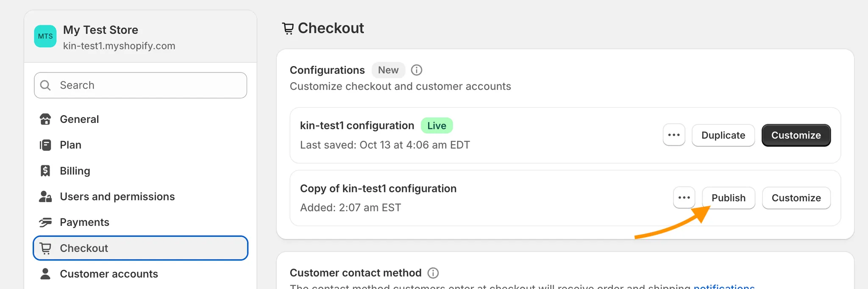Open Users and permissions settings

coord(117,197)
